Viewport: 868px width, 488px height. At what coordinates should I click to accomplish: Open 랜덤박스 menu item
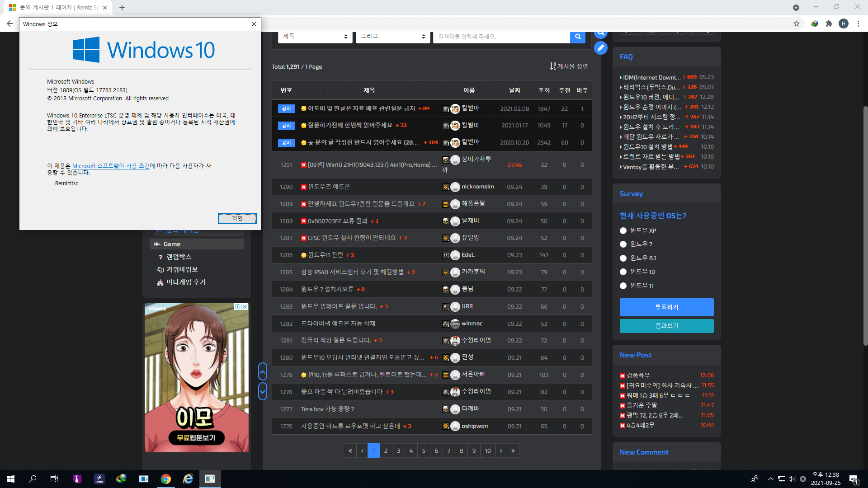tap(179, 257)
